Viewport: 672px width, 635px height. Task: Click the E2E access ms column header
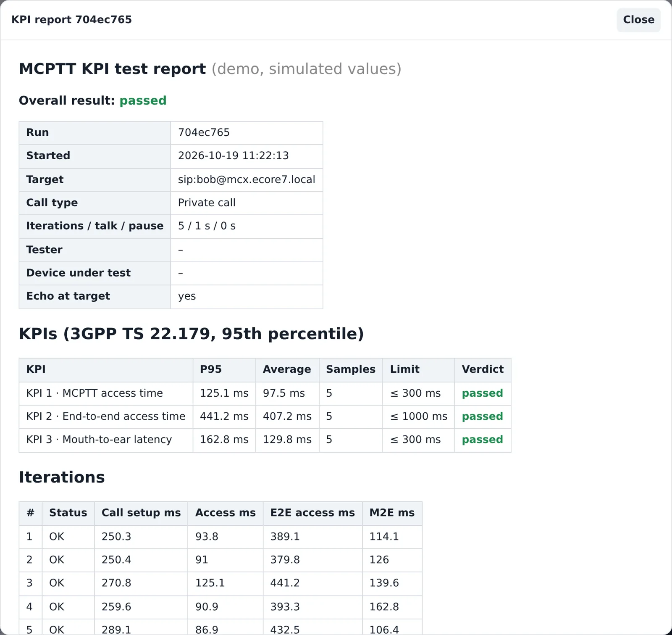(x=312, y=513)
